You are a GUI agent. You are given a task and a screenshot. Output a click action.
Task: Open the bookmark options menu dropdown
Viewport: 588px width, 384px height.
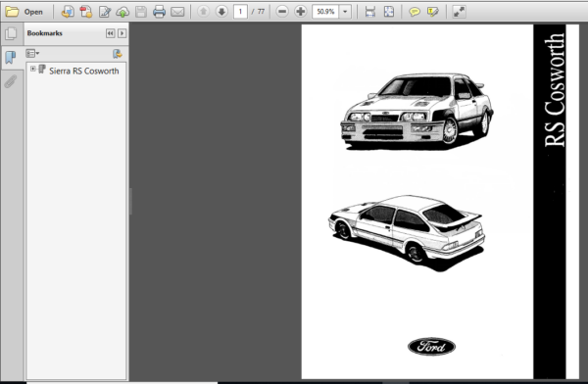tap(32, 54)
